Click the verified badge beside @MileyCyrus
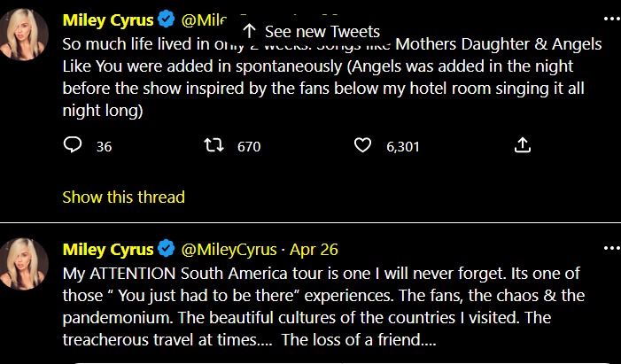This screenshot has height=364, width=621. coord(167,249)
